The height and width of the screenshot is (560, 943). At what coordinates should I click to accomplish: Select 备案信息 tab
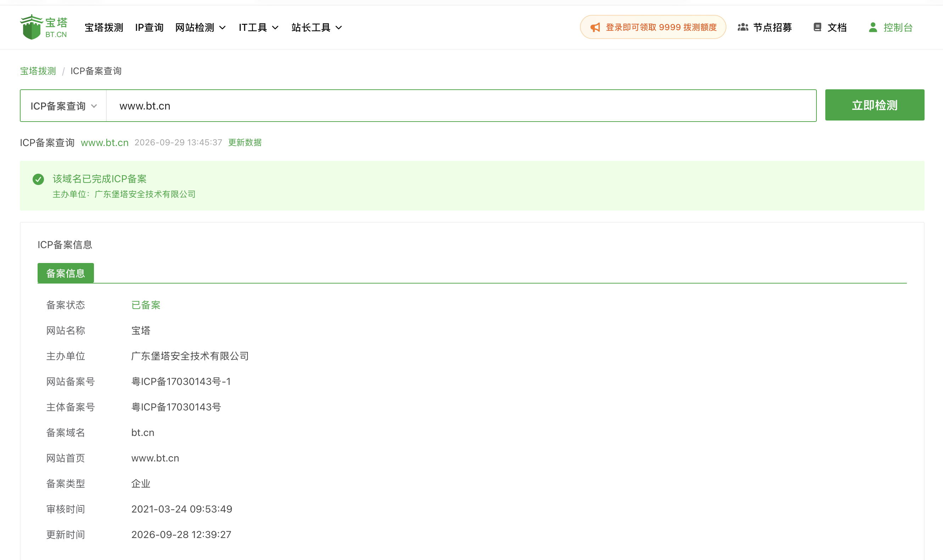(x=66, y=273)
